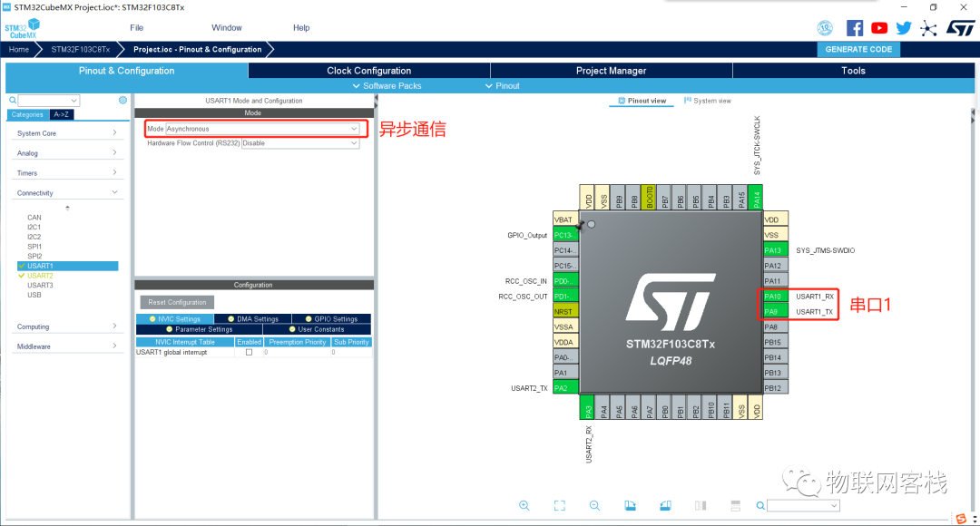
Task: Zoom out of the pinout view
Action: (x=594, y=505)
